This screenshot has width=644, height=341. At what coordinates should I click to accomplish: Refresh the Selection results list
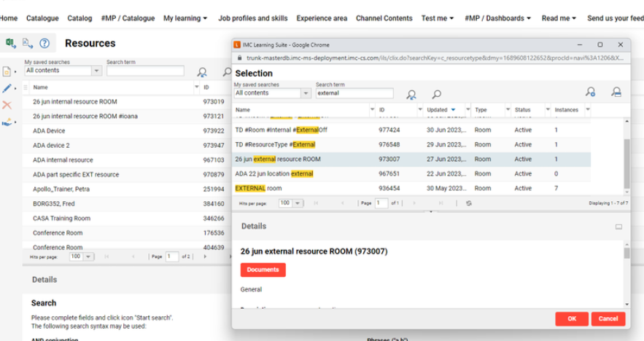pos(469,203)
